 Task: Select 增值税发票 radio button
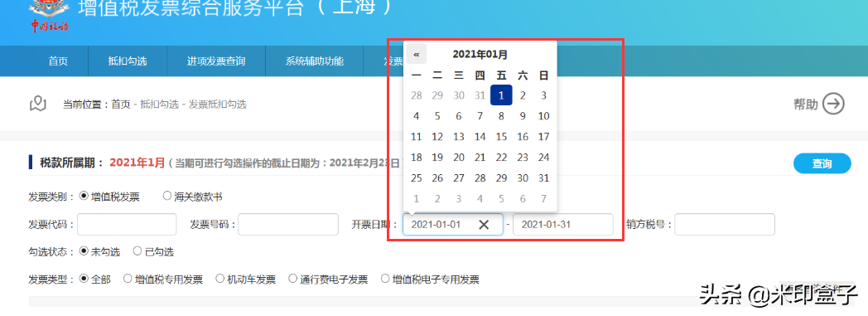point(84,197)
